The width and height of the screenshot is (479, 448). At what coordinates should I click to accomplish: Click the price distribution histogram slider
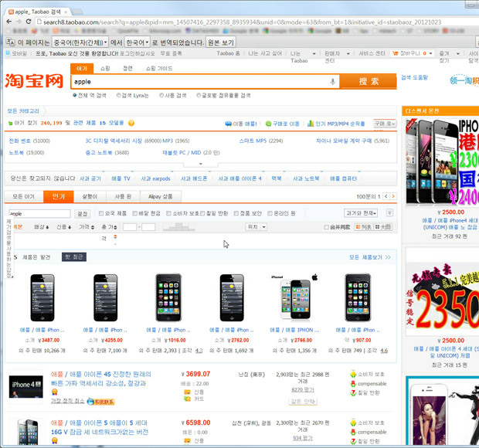point(178,227)
